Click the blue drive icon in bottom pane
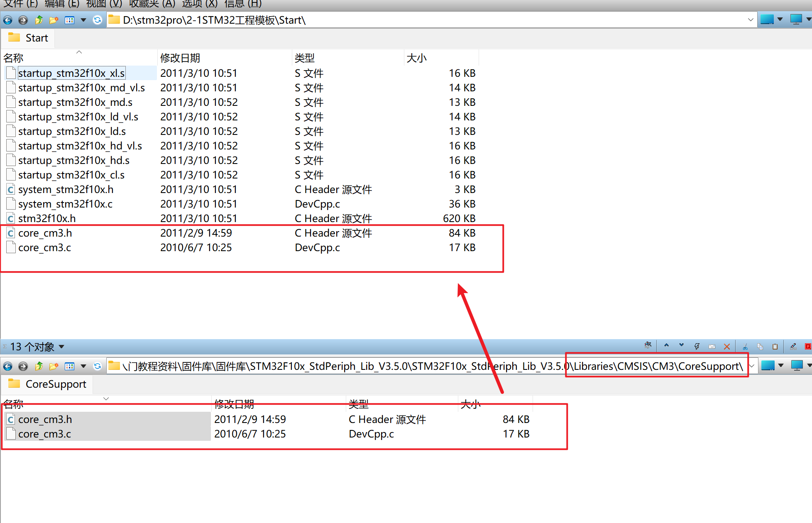 [768, 366]
